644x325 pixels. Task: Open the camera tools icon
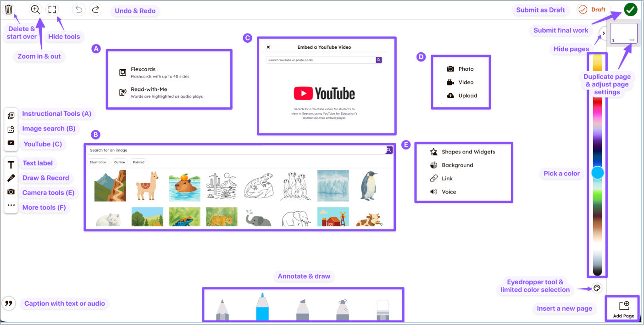pyautogui.click(x=11, y=192)
